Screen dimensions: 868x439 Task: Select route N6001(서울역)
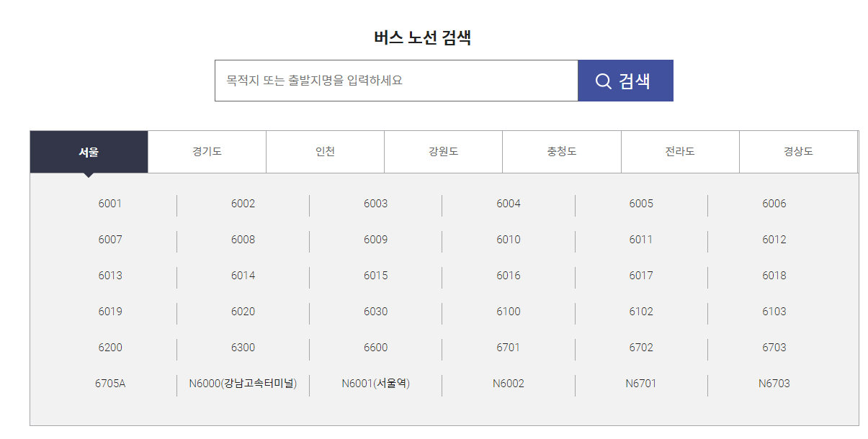tap(375, 384)
